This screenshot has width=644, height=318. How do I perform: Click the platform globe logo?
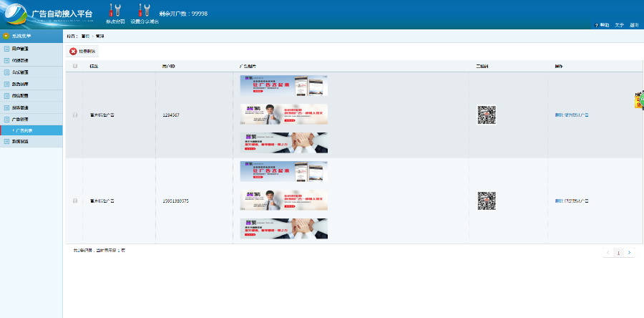[x=15, y=14]
